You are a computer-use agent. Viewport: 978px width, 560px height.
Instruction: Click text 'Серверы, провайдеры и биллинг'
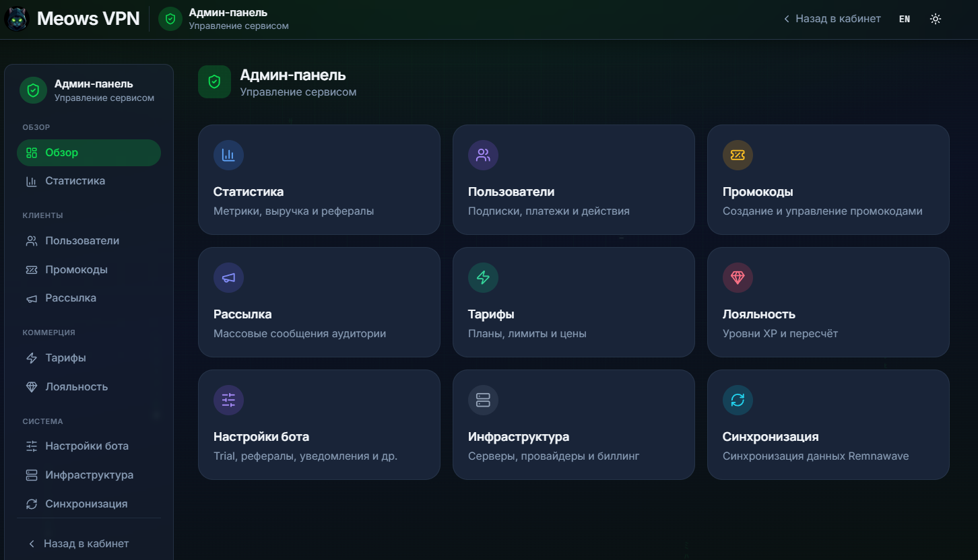[554, 456]
